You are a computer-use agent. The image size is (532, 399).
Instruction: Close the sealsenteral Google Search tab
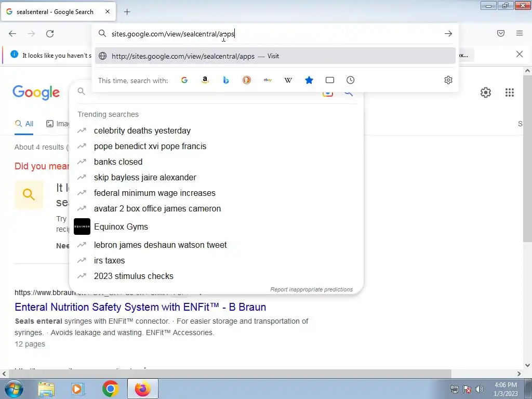click(x=107, y=11)
